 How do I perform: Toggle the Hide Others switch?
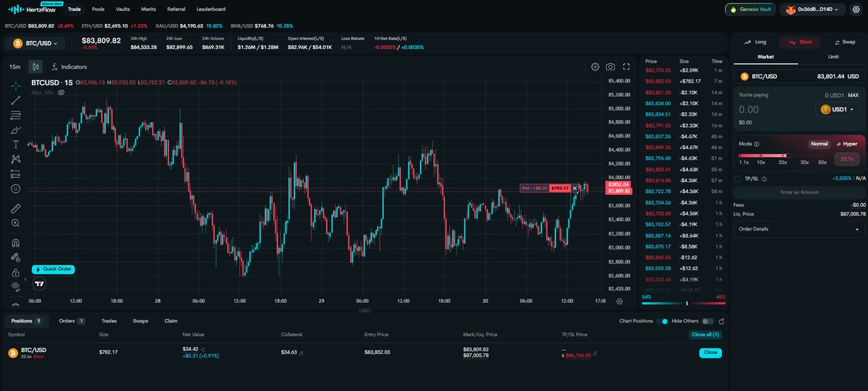click(x=707, y=321)
